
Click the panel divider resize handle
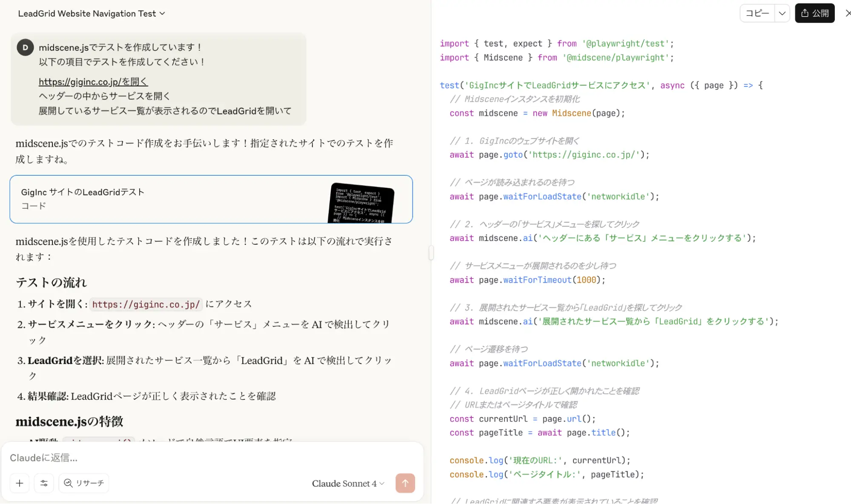(431, 253)
